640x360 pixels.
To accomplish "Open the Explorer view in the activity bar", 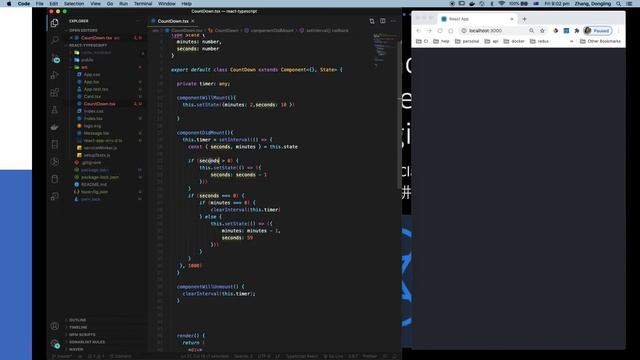I will coord(54,23).
